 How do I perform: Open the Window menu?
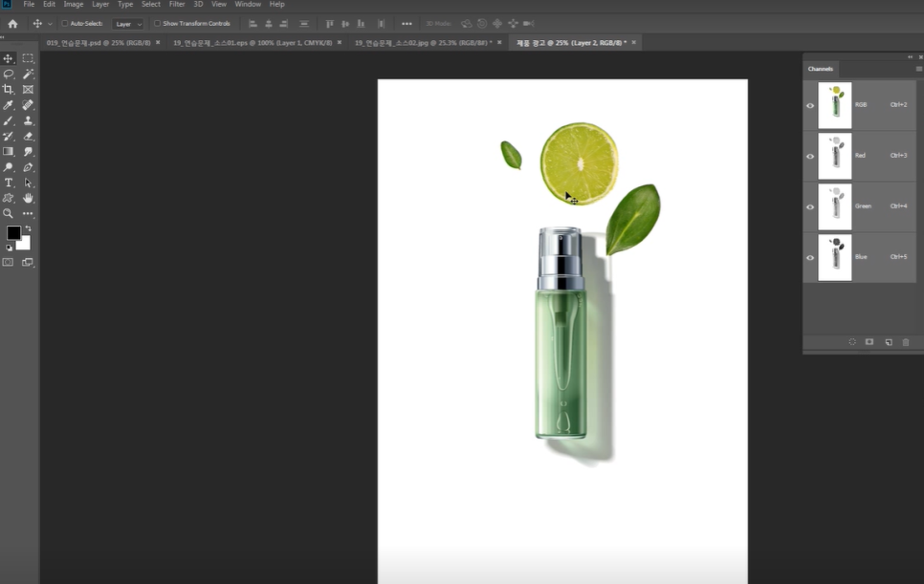pos(248,4)
